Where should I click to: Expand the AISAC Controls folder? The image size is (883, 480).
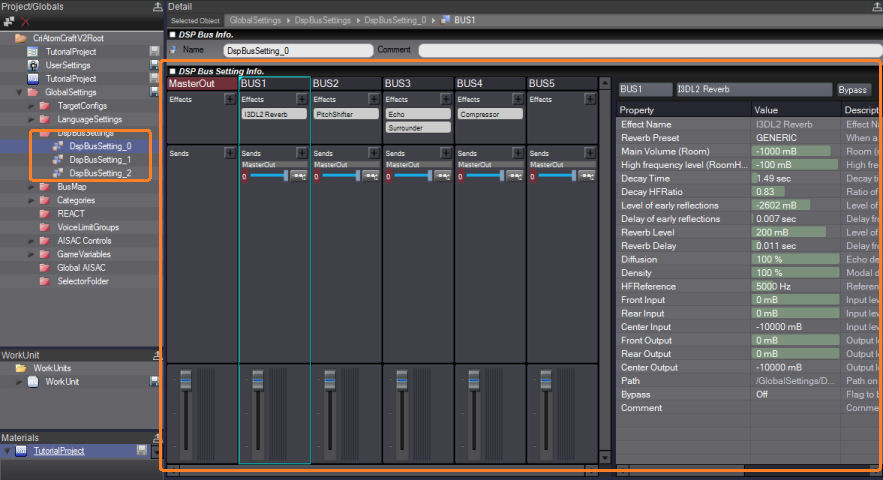pyautogui.click(x=32, y=241)
